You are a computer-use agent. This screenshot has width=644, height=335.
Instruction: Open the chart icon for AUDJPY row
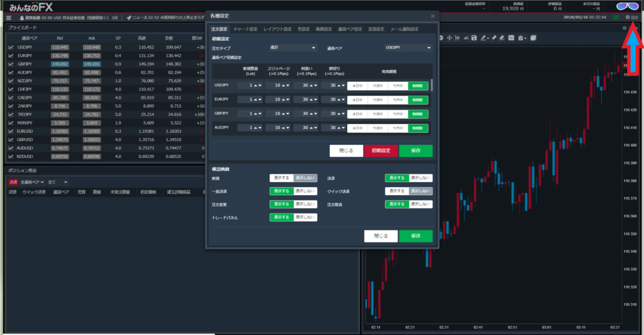11,72
